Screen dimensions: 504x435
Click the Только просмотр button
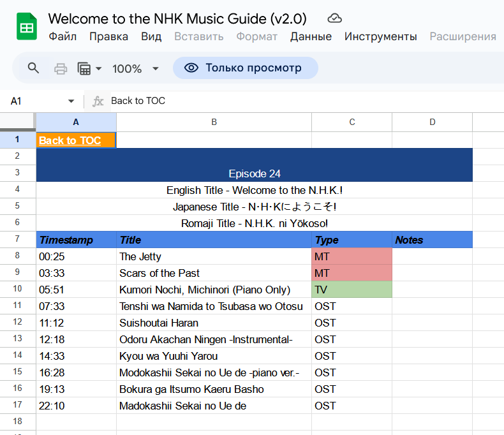click(x=245, y=68)
